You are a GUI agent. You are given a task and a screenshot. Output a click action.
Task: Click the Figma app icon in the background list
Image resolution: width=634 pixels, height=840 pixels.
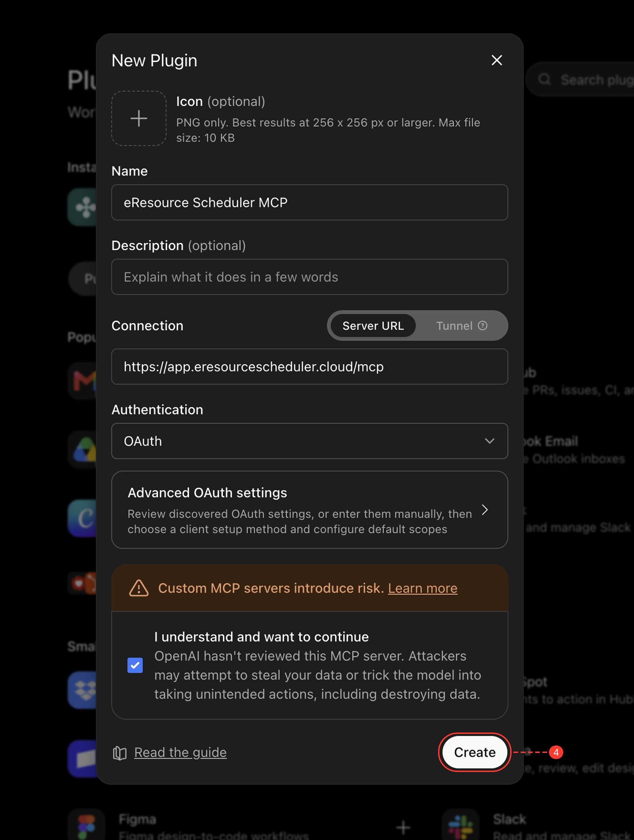(x=86, y=825)
